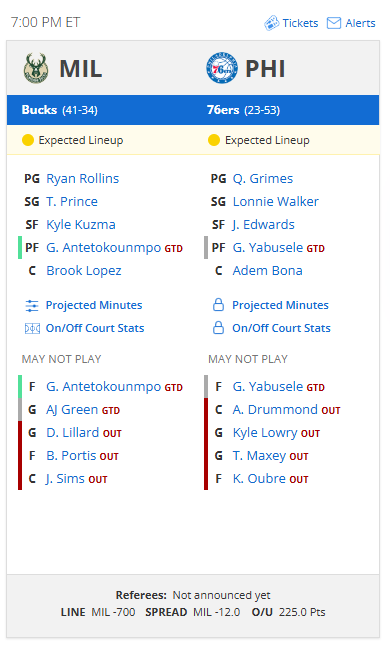Screen dimensions: 390x648
Task: Select G. Antetokounmpo in starting lineup
Action: (103, 248)
